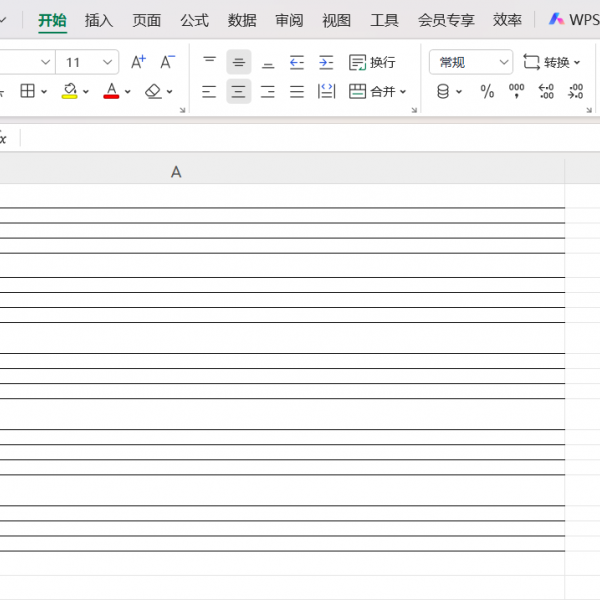The height and width of the screenshot is (600, 600).
Task: Apply thousands separator format
Action: pyautogui.click(x=516, y=92)
